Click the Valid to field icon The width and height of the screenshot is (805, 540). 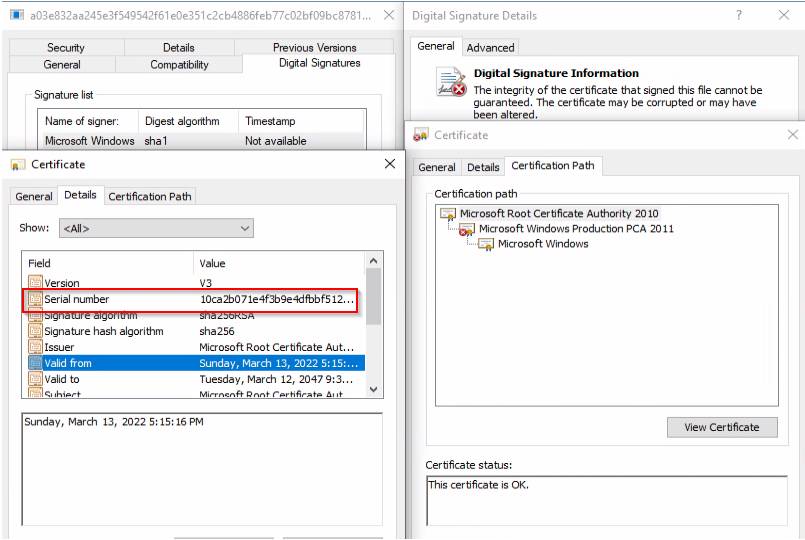[35, 379]
